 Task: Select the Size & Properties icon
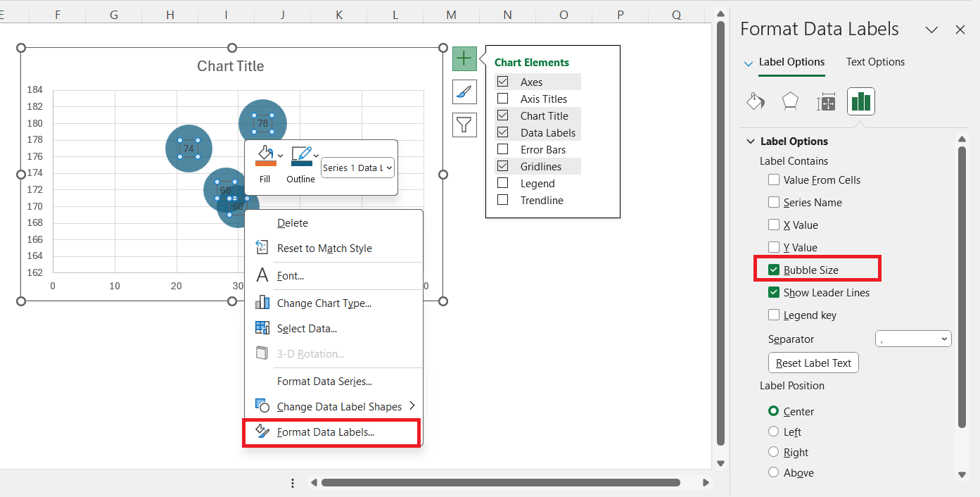tap(826, 102)
